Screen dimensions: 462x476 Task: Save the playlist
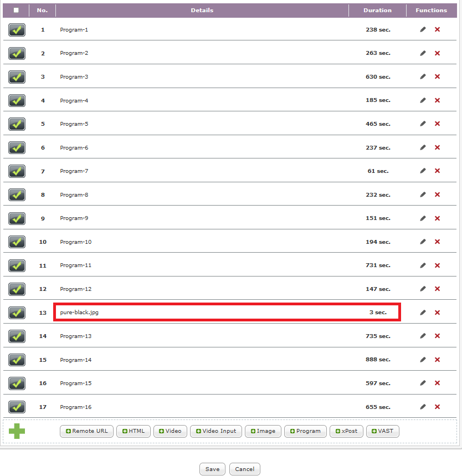tap(212, 469)
